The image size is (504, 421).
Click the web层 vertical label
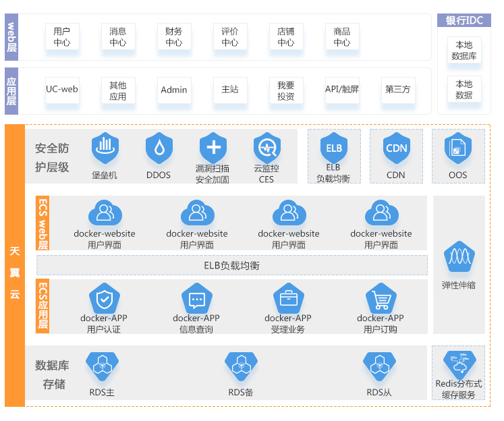click(x=11, y=37)
